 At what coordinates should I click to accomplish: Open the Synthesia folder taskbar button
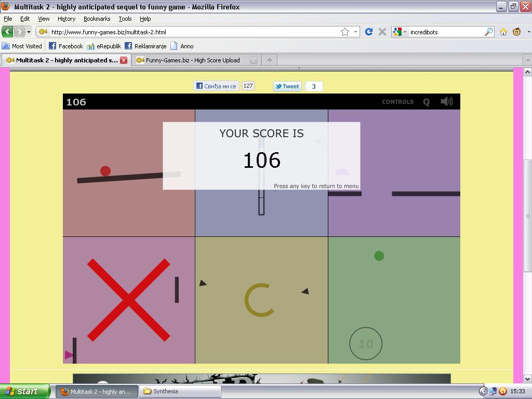coord(180,392)
